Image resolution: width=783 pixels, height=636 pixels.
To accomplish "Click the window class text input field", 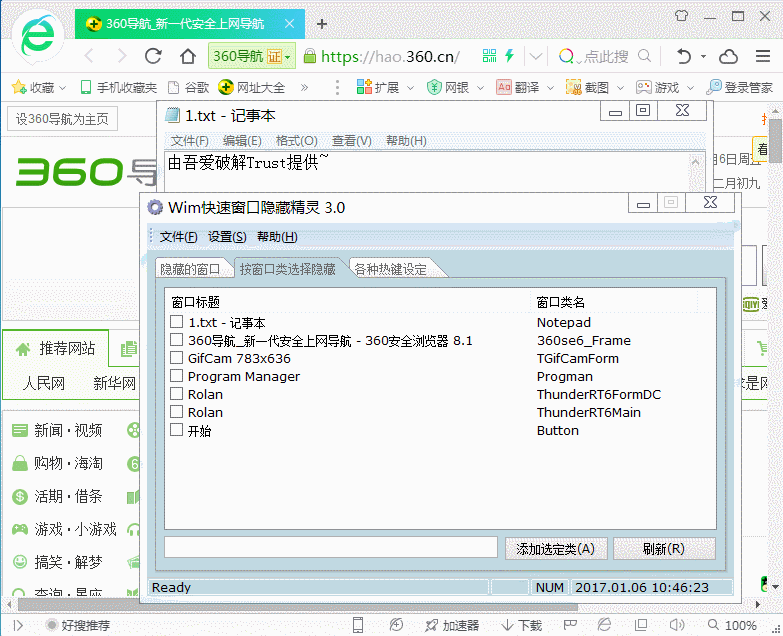I will coord(331,547).
